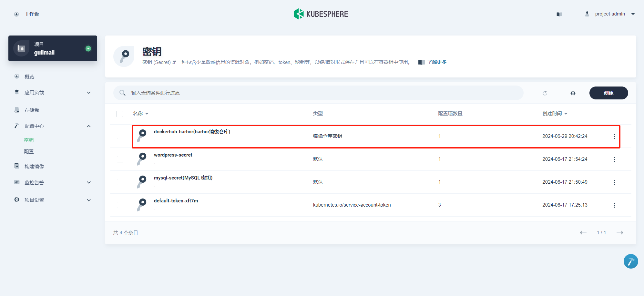Open more actions for mysql-secret row

(614, 182)
